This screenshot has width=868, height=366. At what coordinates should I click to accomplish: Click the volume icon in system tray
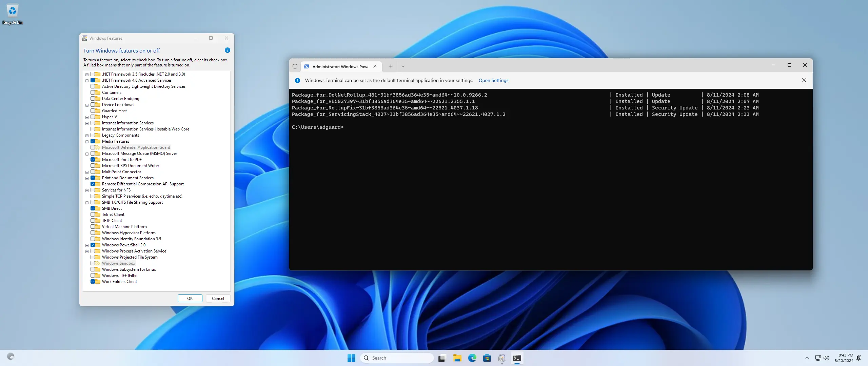[x=826, y=358]
